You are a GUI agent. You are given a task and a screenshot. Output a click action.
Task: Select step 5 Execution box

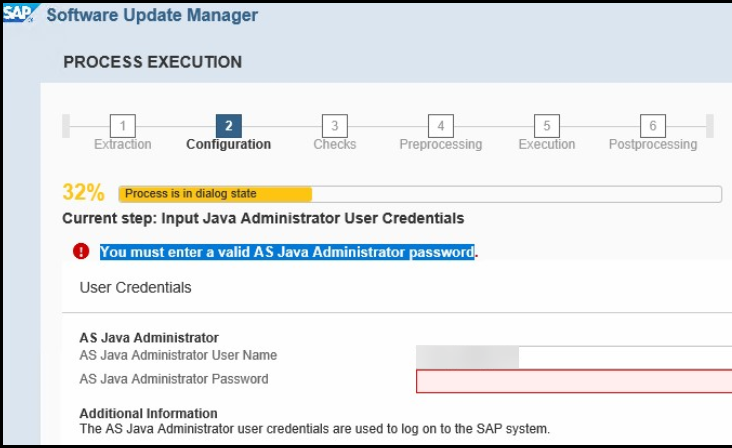(547, 126)
